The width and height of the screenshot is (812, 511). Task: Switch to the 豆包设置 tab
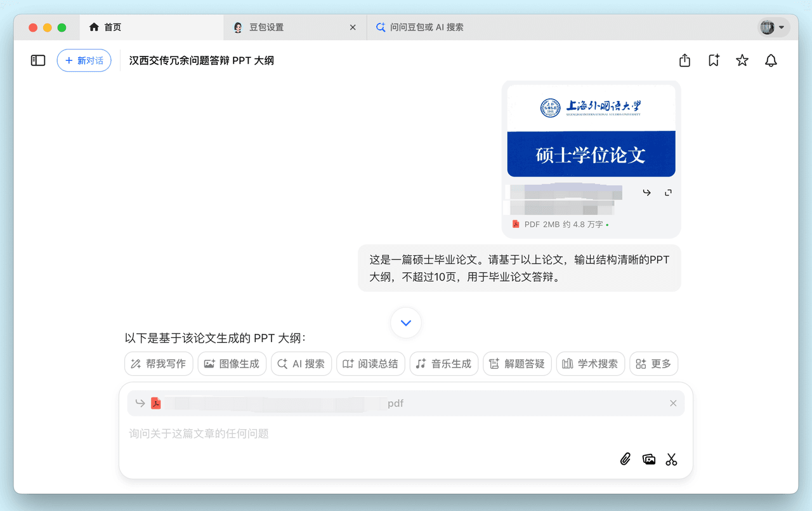click(266, 27)
